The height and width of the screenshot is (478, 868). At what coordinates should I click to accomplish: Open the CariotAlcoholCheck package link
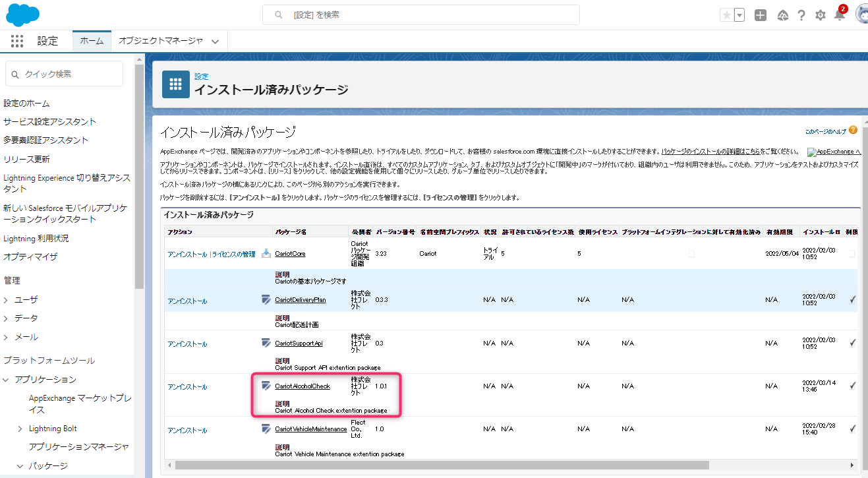pos(303,386)
